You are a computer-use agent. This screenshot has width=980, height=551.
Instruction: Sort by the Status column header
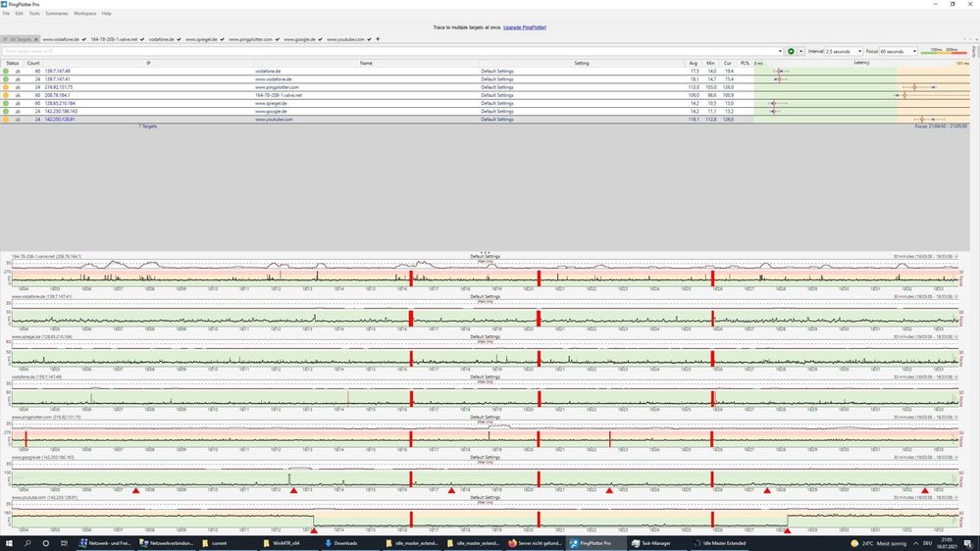tap(13, 63)
